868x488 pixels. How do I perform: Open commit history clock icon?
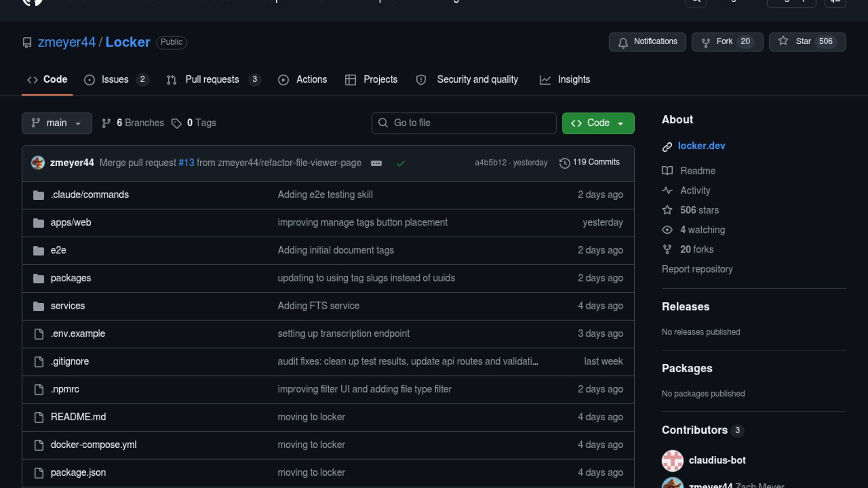pos(564,163)
